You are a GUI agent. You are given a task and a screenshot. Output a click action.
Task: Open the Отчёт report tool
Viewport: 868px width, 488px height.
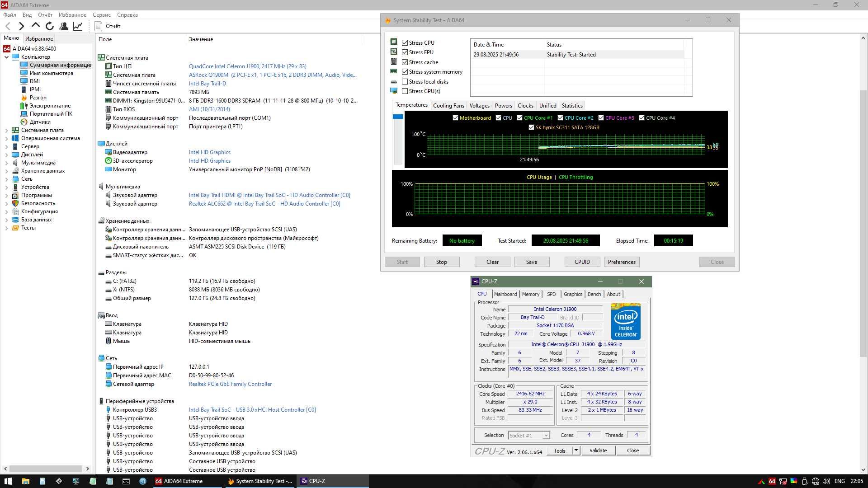108,26
